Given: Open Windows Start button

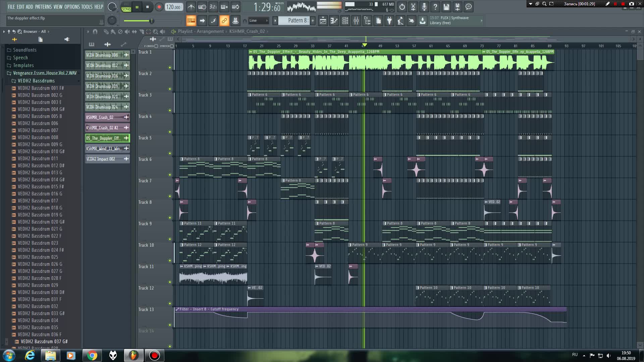Looking at the screenshot, I should point(9,355).
